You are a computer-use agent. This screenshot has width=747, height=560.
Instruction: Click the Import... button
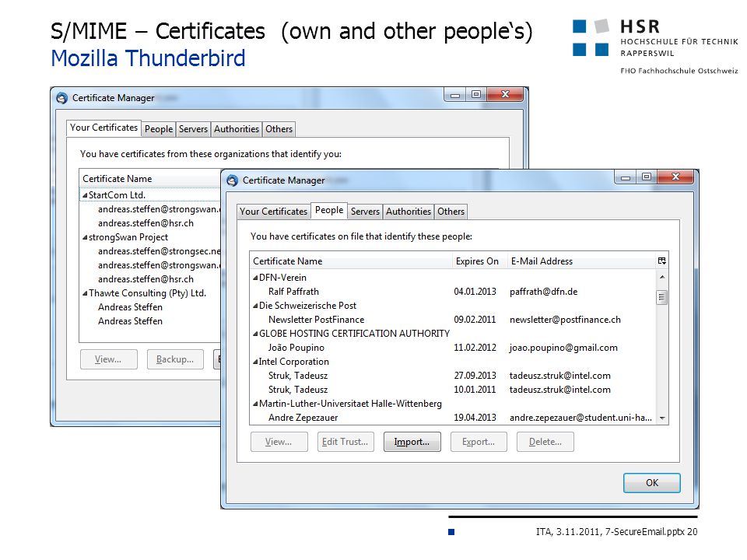(412, 442)
